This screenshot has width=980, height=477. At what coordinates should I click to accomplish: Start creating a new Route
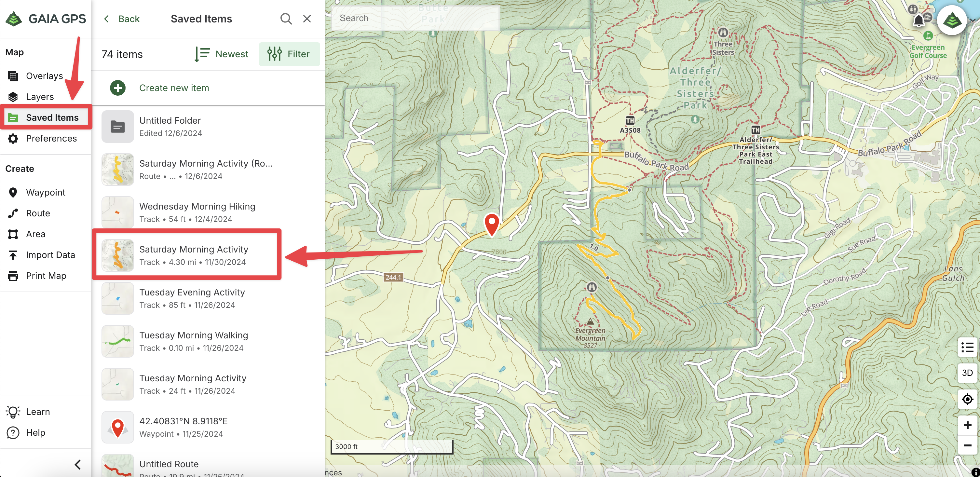point(38,213)
